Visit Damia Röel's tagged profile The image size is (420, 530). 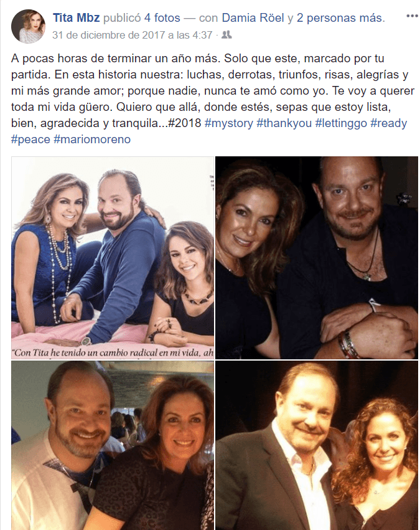pos(253,17)
